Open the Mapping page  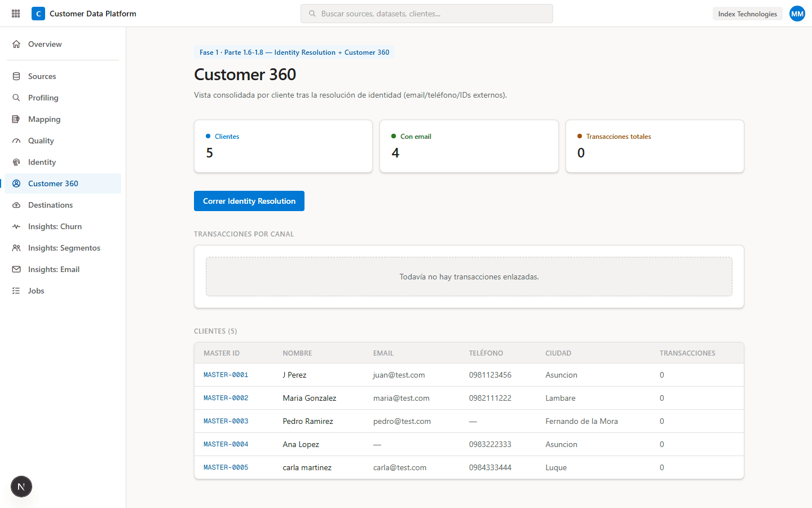coord(63,119)
